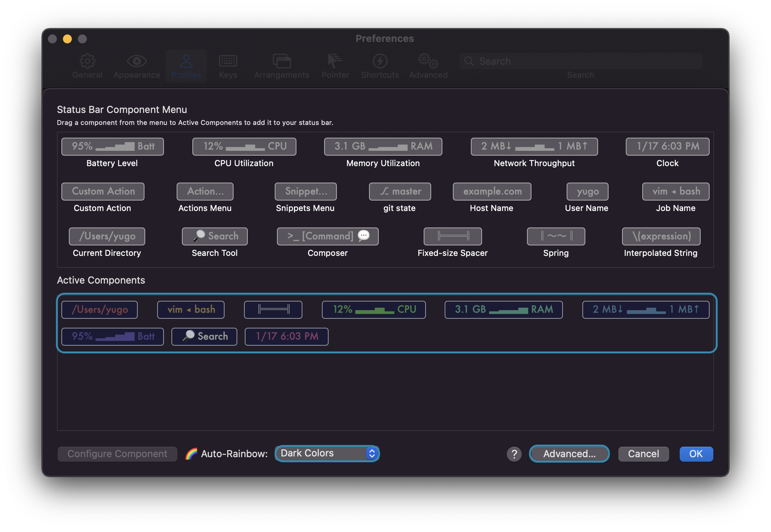Switch to the Profiles tab
771x532 pixels.
click(186, 66)
